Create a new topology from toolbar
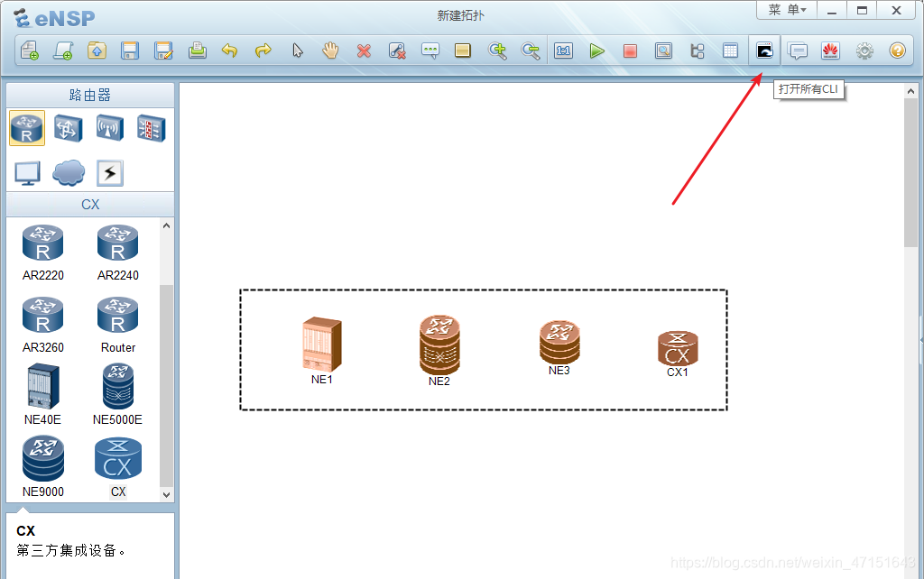The width and height of the screenshot is (924, 579). tap(30, 51)
